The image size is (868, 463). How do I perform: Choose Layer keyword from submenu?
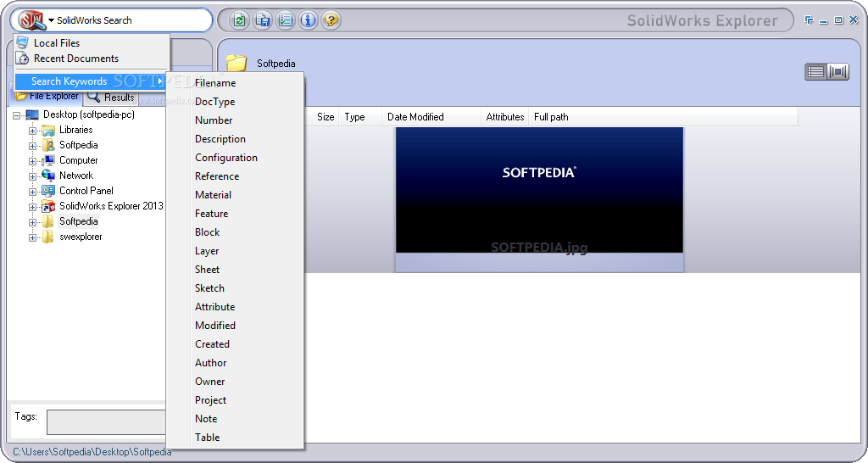tap(235, 251)
